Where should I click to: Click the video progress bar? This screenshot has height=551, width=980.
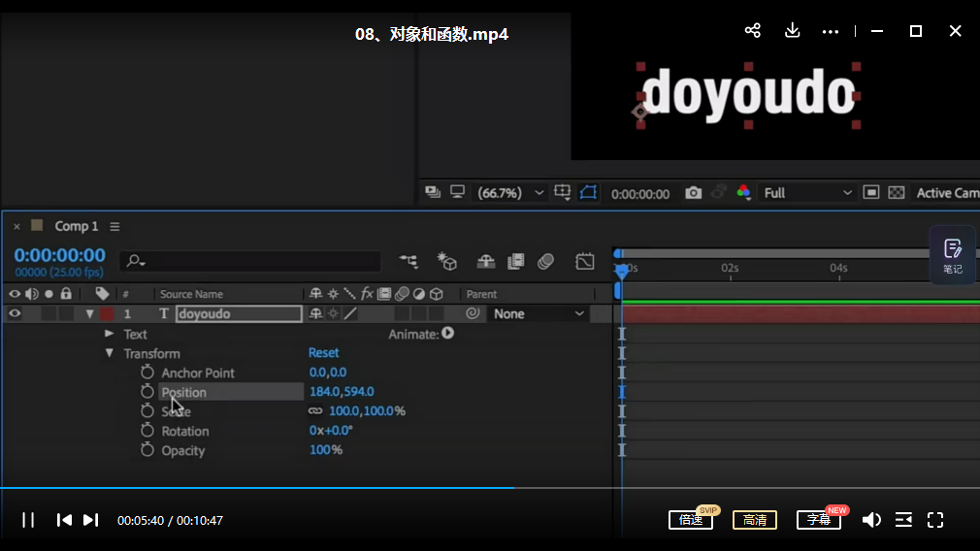click(490, 487)
